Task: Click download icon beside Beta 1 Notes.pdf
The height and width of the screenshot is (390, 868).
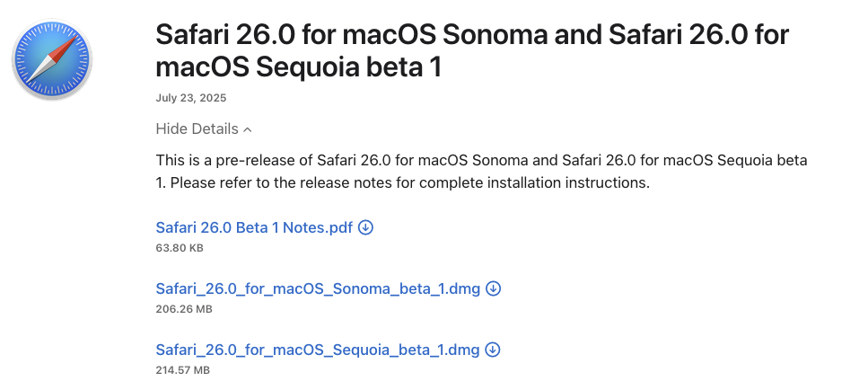Action: pos(365,227)
